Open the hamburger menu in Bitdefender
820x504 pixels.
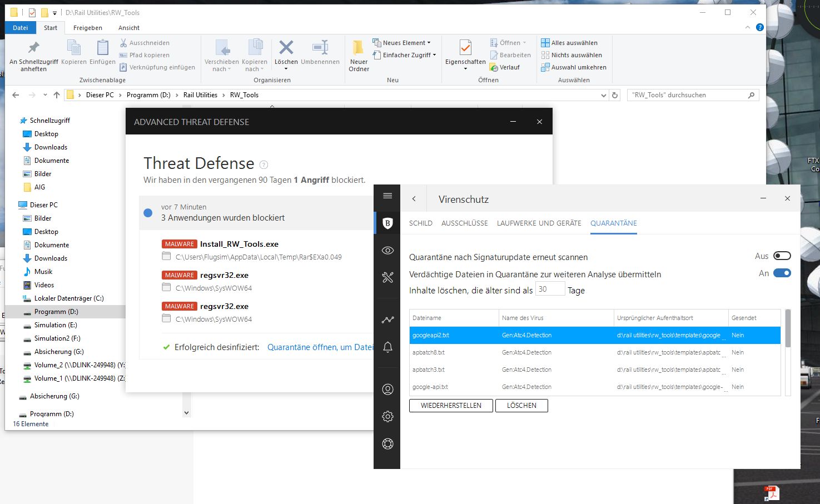[387, 196]
